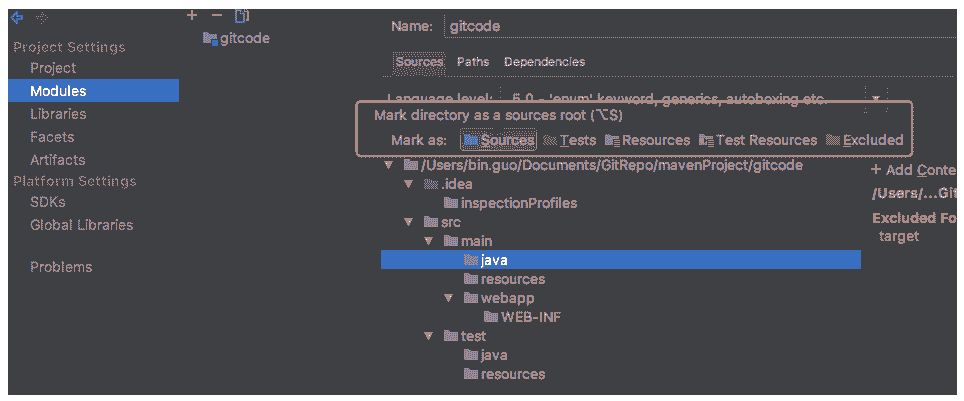964x401 pixels.
Task: Click the minus icon to remove module
Action: pos(217,15)
